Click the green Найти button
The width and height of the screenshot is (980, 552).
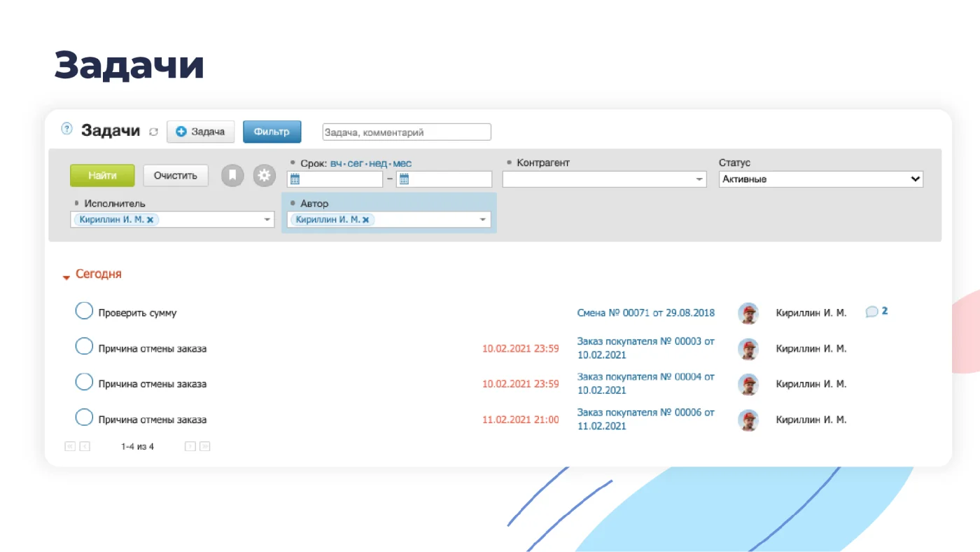[x=102, y=175]
